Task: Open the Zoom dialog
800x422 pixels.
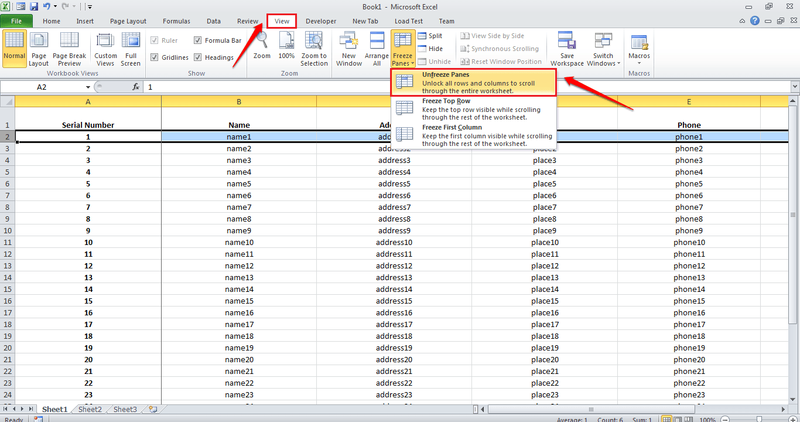Action: (262, 46)
